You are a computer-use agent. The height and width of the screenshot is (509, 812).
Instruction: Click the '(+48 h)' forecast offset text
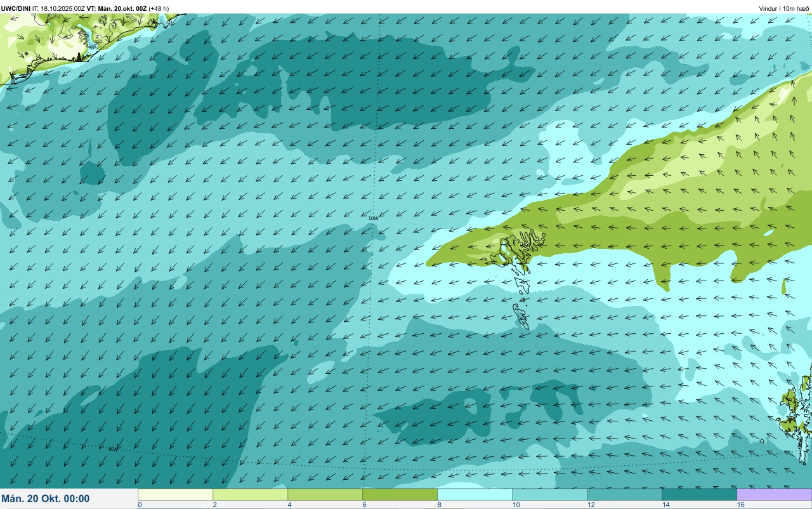159,9
